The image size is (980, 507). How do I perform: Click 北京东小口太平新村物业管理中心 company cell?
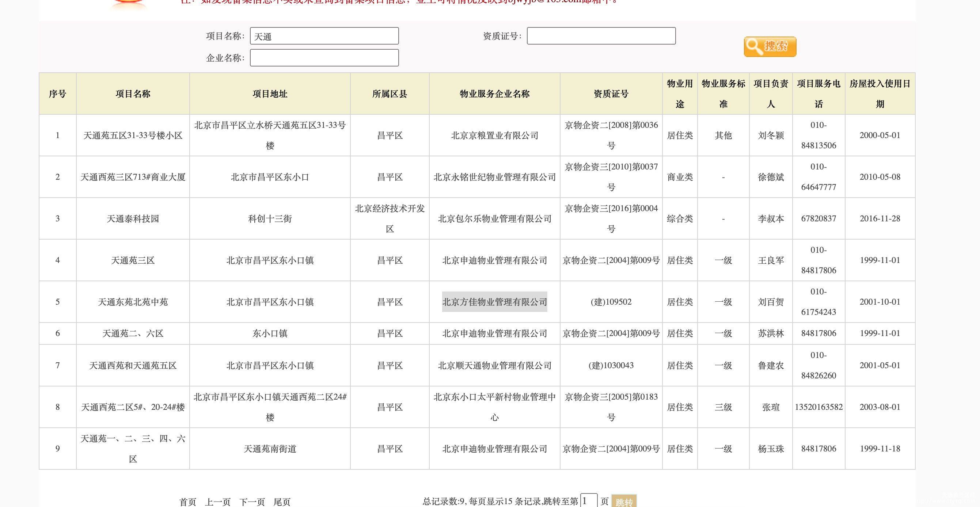494,407
